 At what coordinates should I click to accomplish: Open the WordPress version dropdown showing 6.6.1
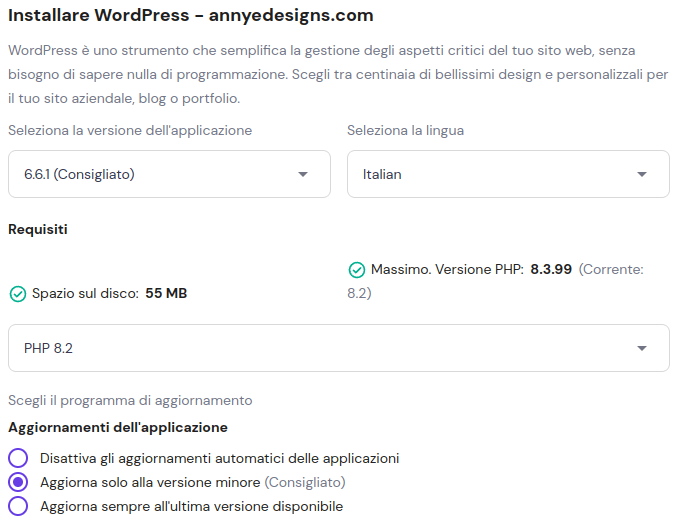pos(169,174)
